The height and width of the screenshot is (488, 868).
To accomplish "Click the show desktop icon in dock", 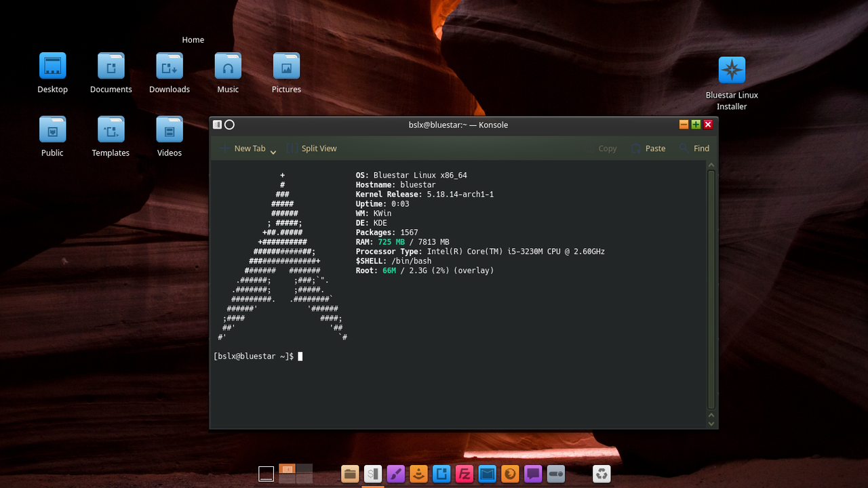I will point(266,474).
